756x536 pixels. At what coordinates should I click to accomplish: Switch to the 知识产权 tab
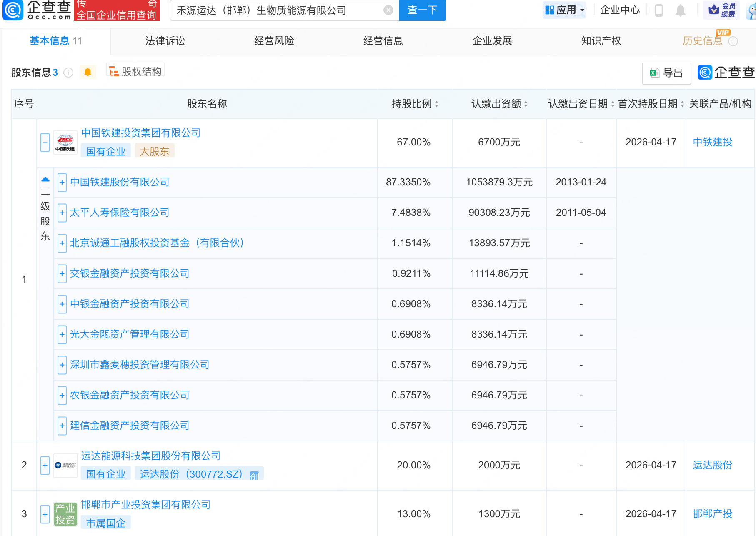601,41
